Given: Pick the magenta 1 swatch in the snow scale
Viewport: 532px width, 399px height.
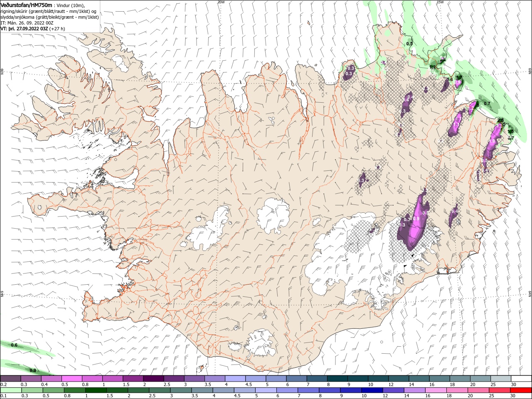Looking at the screenshot, I should tap(113, 378).
